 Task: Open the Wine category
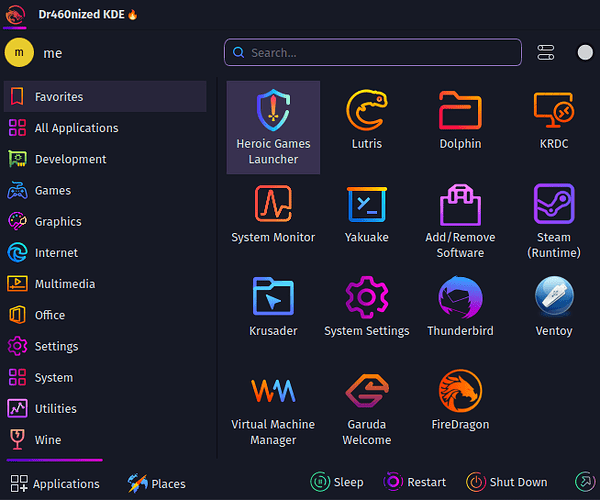pos(105,440)
